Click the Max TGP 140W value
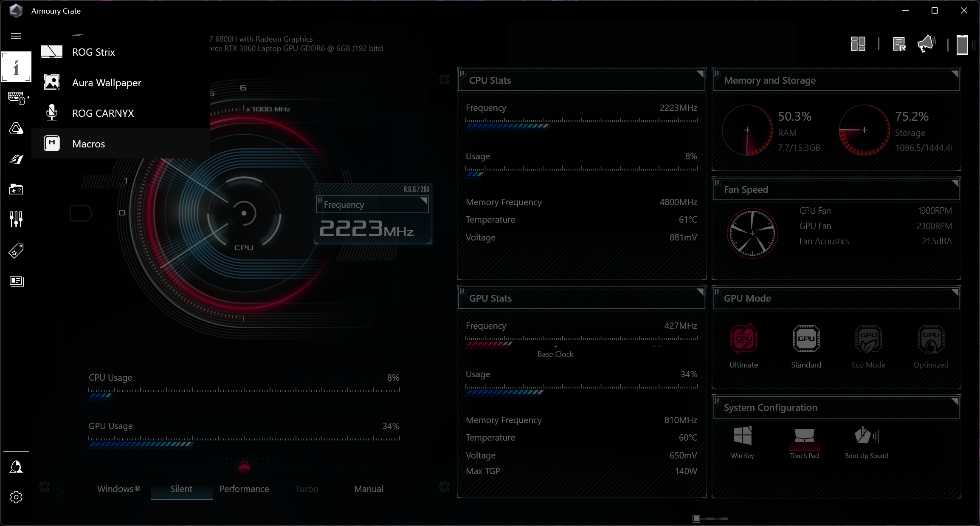 click(x=686, y=471)
